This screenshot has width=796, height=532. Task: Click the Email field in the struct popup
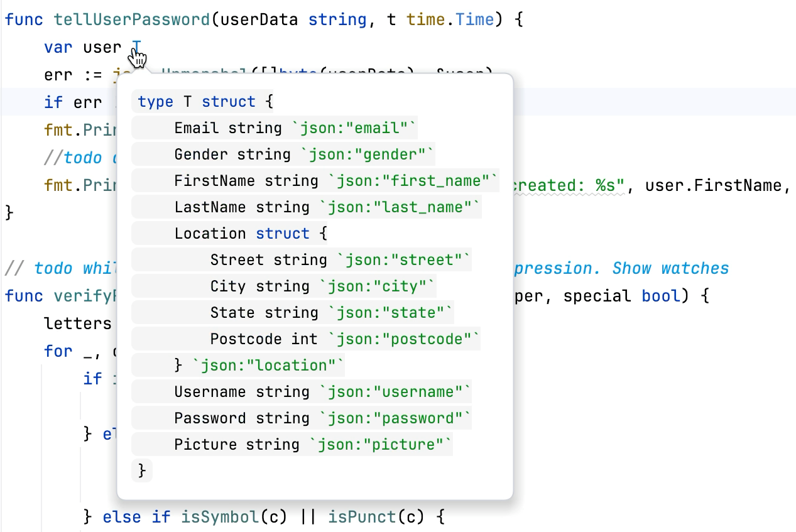click(195, 128)
